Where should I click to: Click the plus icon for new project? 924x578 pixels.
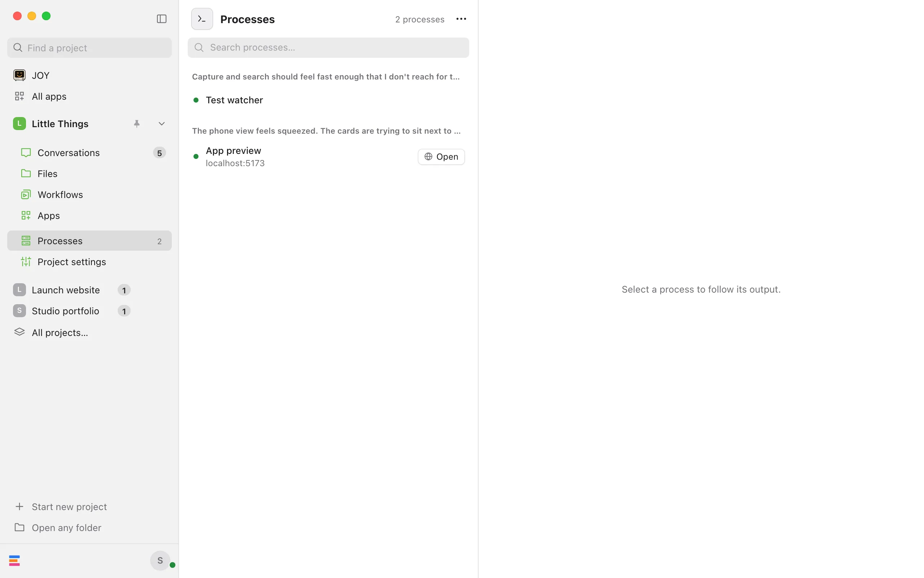pos(19,506)
